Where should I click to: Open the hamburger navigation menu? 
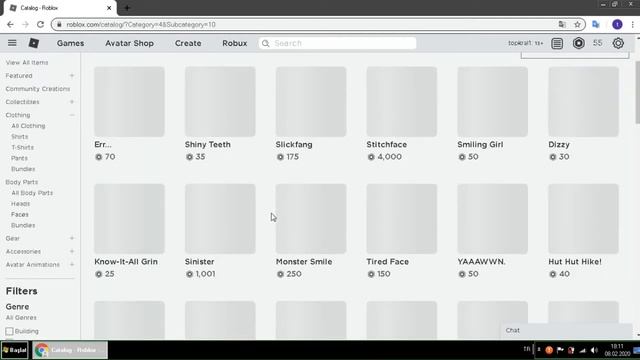[12, 43]
